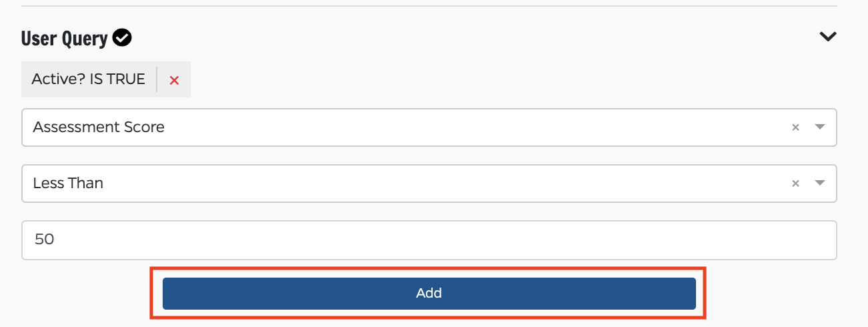Open the Less Than dropdown arrow
868x327 pixels.
click(x=820, y=183)
